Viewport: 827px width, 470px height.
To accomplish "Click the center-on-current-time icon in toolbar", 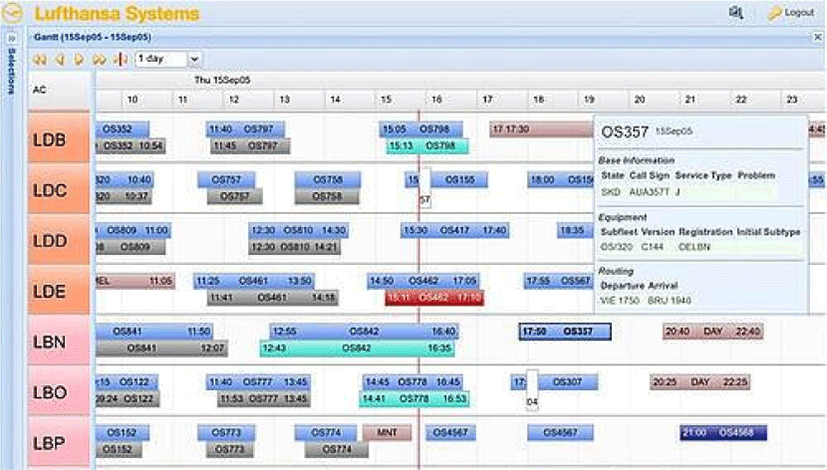I will 121,60.
